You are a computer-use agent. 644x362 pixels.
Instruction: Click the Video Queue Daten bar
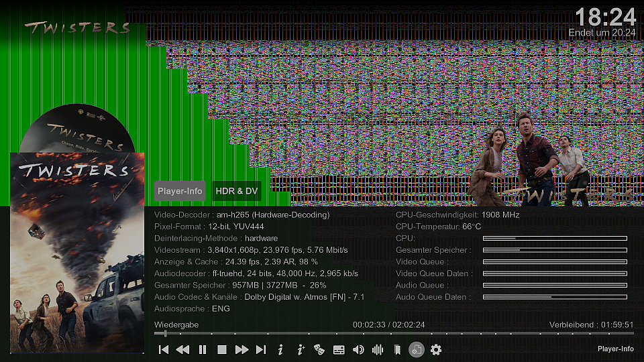click(x=555, y=274)
